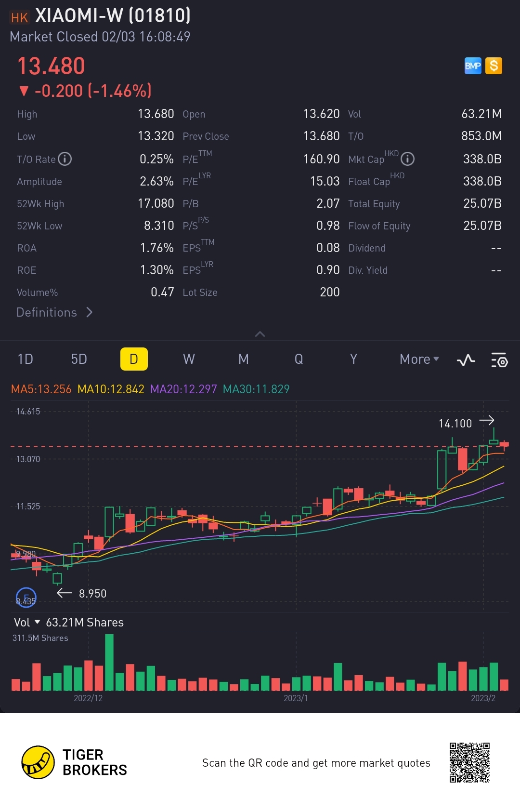This screenshot has height=812, width=520.
Task: Select the daily D chart tab
Action: click(x=134, y=359)
